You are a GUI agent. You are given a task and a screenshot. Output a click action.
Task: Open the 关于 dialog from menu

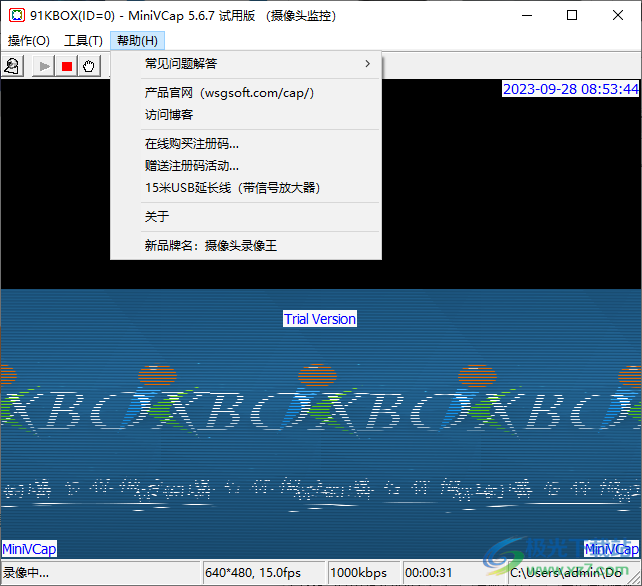(x=246, y=217)
